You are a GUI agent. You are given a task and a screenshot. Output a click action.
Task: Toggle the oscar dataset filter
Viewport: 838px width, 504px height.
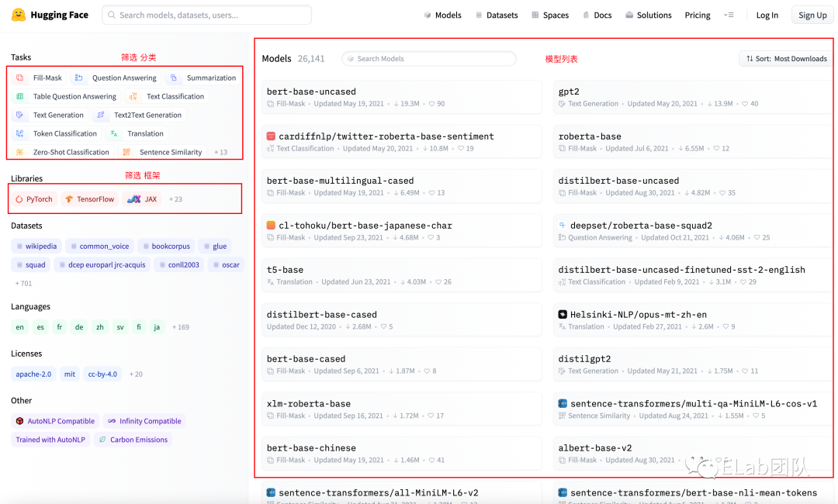[226, 265]
